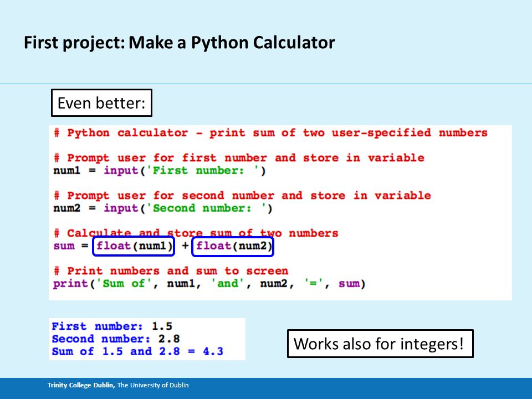Image resolution: width=532 pixels, height=399 pixels.
Task: Click the code line num2 = input('Second number: ')
Action: pyautogui.click(x=163, y=208)
